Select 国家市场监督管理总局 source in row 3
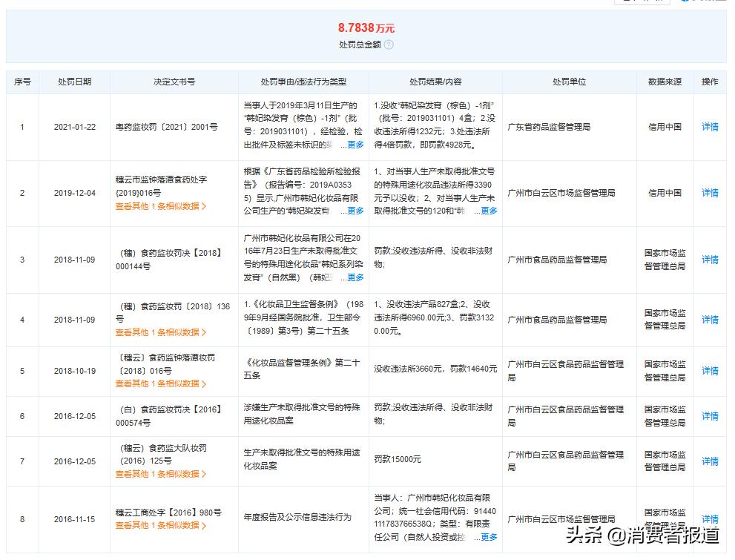Screen dimensions: 735x560 665,259
